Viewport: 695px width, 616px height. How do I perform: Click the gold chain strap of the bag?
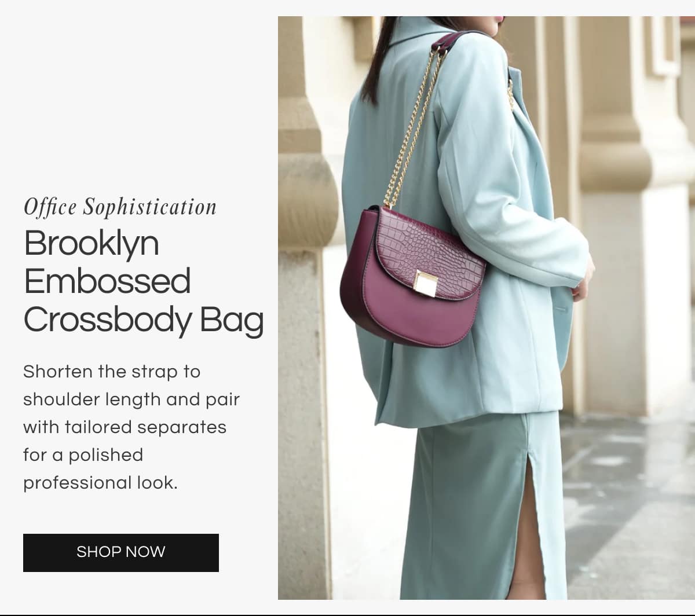pyautogui.click(x=413, y=127)
